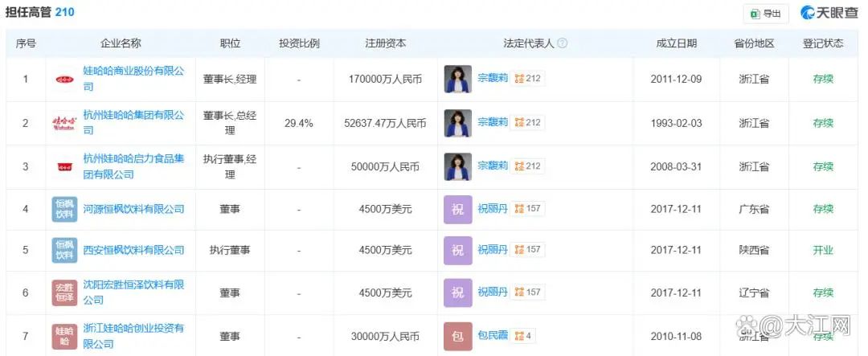
Task: Click the 2008-03-31 date cell
Action: [676, 166]
